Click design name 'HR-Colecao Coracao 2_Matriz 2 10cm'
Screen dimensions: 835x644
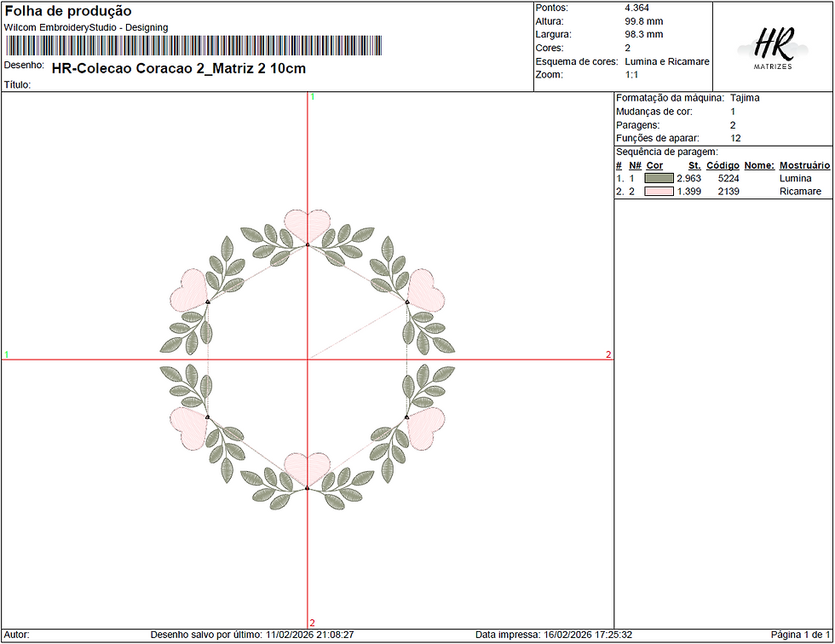pos(179,69)
